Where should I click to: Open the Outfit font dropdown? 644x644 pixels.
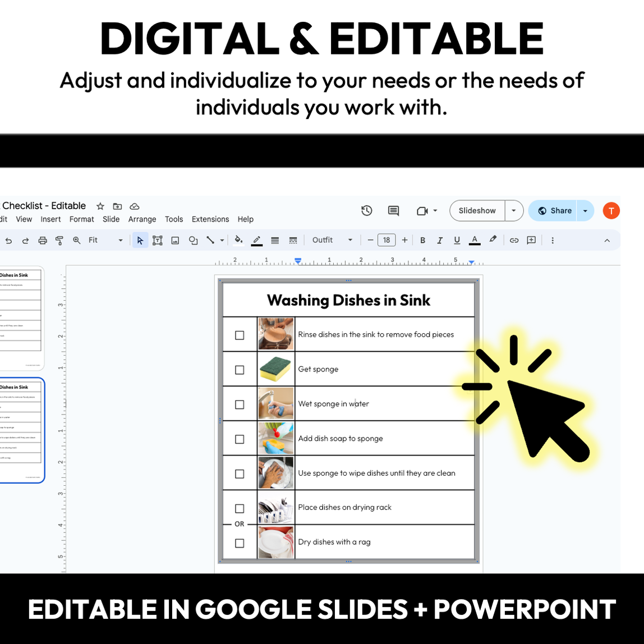click(x=332, y=240)
